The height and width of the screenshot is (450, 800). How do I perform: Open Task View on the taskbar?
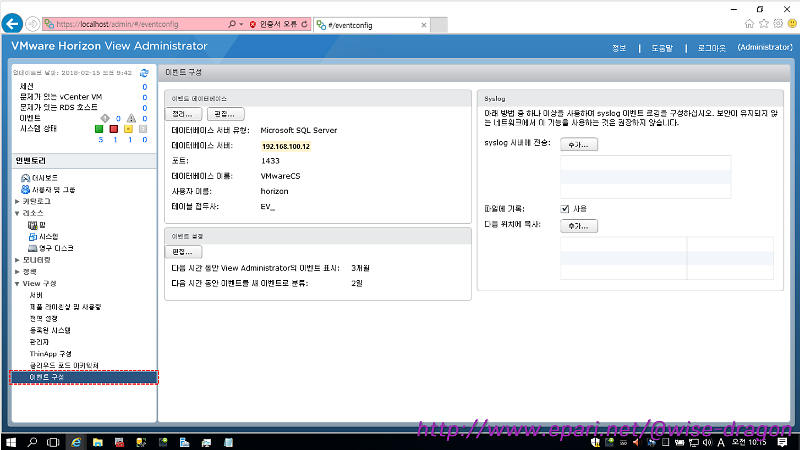[x=53, y=442]
